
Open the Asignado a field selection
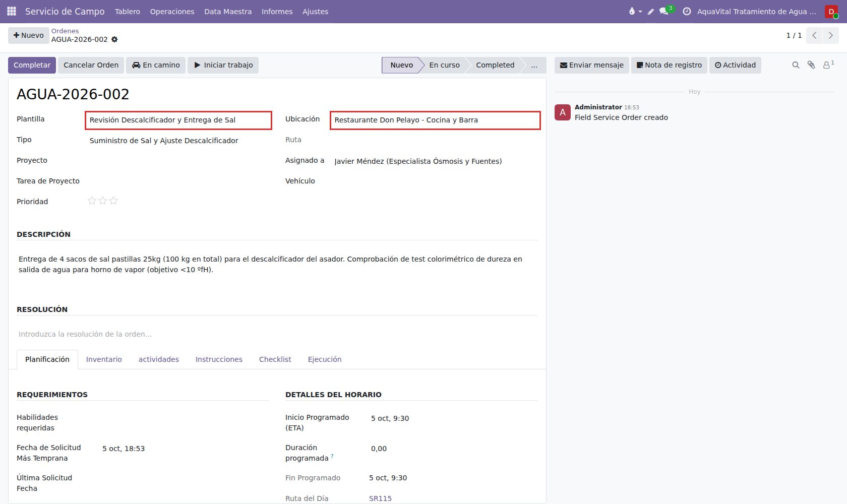coord(435,161)
